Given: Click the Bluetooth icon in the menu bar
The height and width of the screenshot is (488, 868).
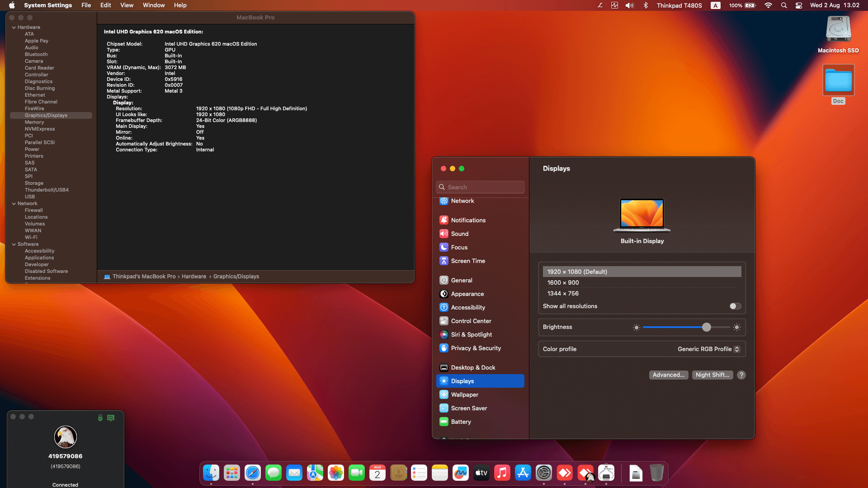Looking at the screenshot, I should coord(646,5).
